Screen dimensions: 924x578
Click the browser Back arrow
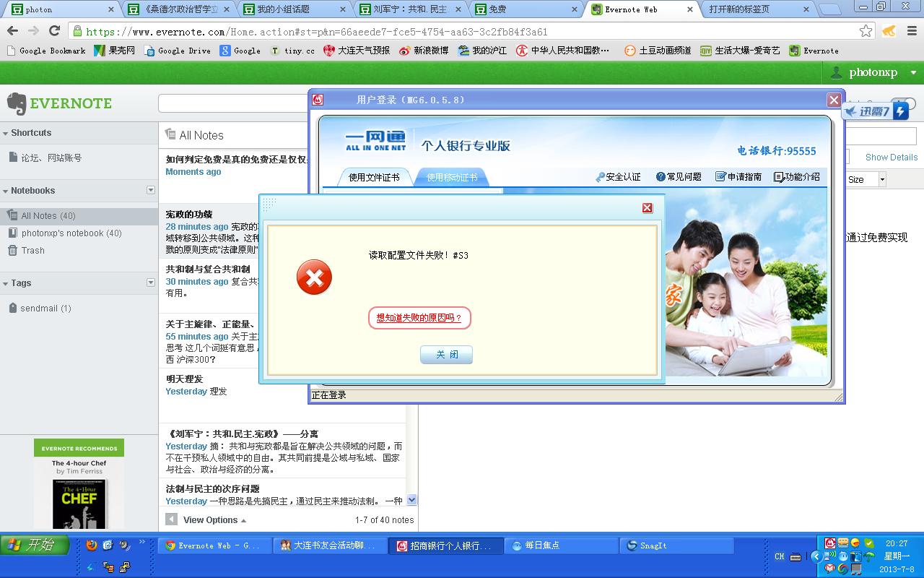click(12, 31)
